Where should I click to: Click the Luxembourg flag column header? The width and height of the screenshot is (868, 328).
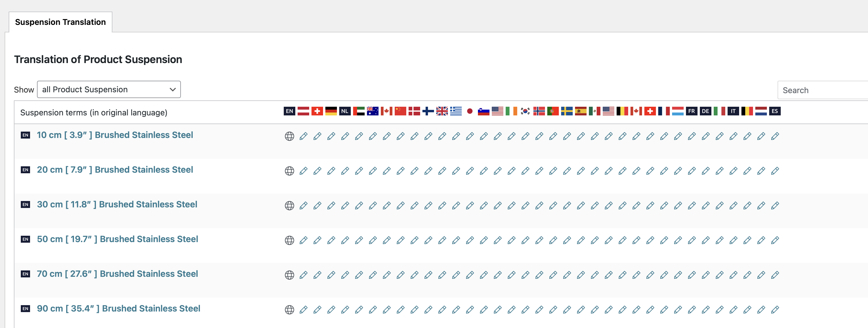[678, 111]
